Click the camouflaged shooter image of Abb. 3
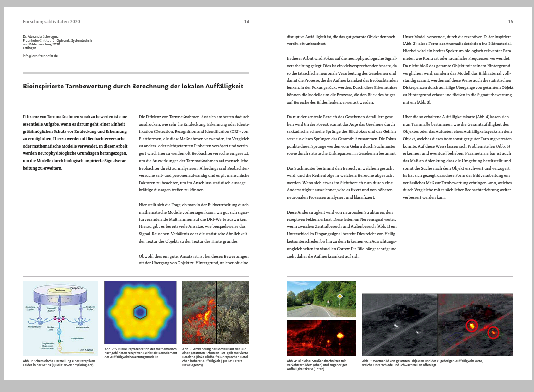The image size is (534, 392). point(216,312)
